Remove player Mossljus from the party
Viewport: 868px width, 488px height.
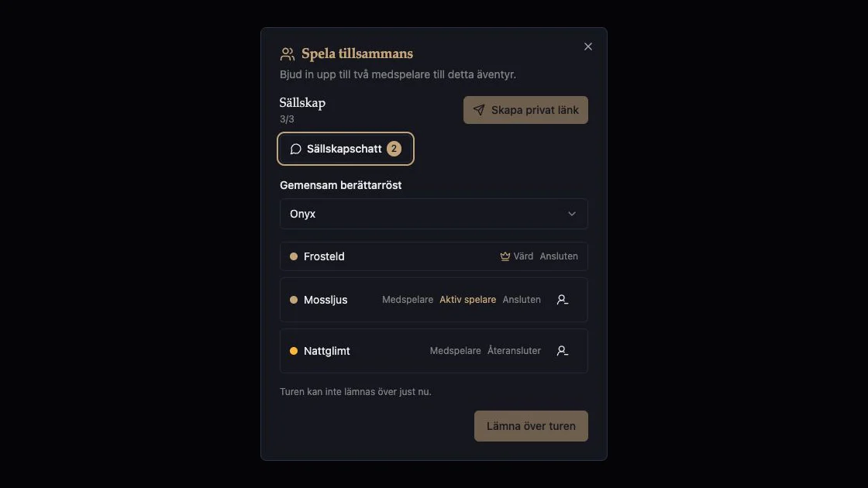pyautogui.click(x=563, y=299)
